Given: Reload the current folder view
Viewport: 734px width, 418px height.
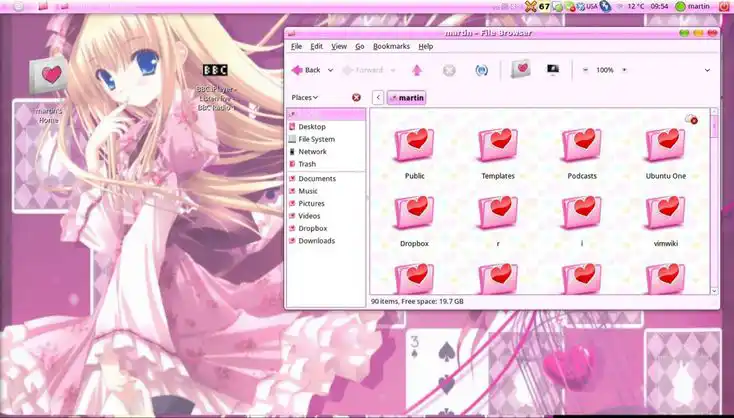Looking at the screenshot, I should click(481, 70).
